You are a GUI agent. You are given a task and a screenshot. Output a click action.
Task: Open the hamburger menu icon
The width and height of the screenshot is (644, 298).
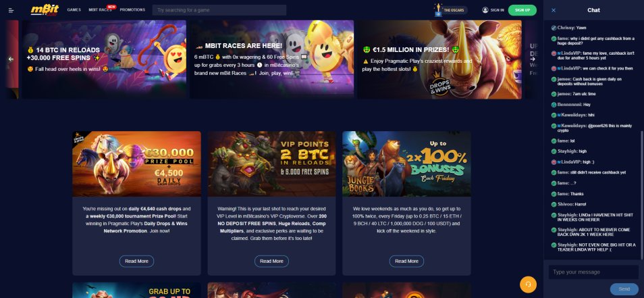(11, 10)
